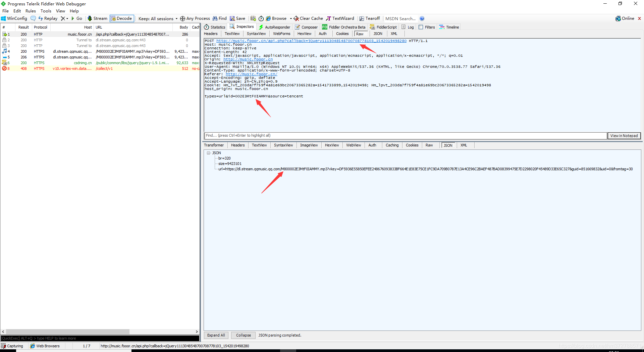Select request WebForms inspector tab
This screenshot has width=644, height=352.
point(282,34)
